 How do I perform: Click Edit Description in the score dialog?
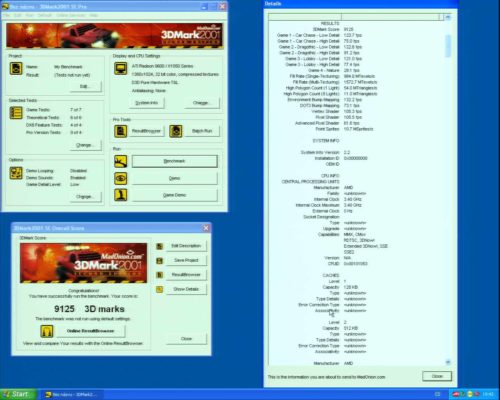pyautogui.click(x=186, y=246)
